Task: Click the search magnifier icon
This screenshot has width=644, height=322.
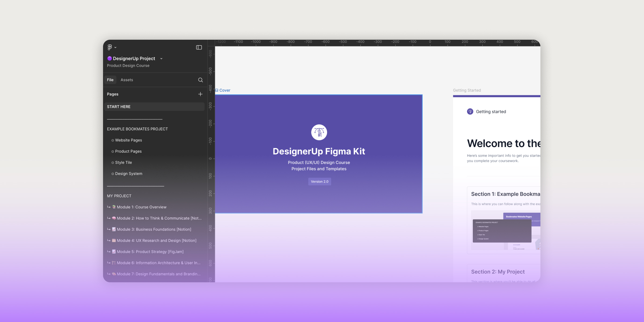Action: point(200,80)
